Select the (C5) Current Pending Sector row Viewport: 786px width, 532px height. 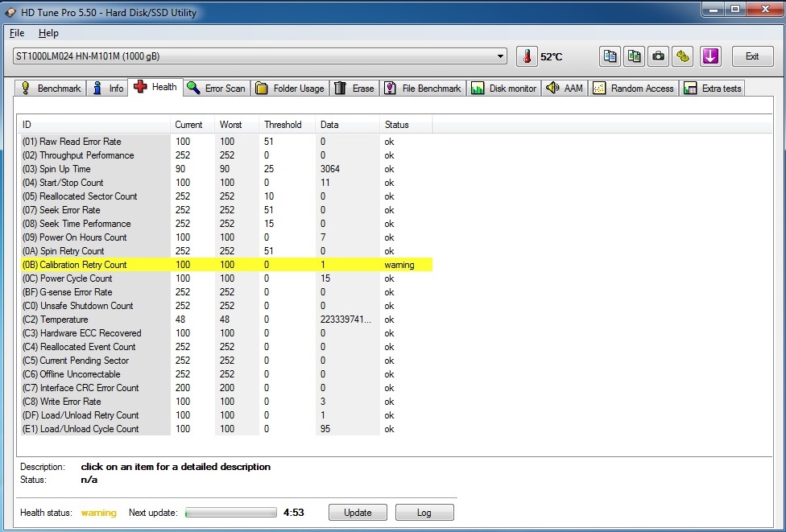pos(225,361)
